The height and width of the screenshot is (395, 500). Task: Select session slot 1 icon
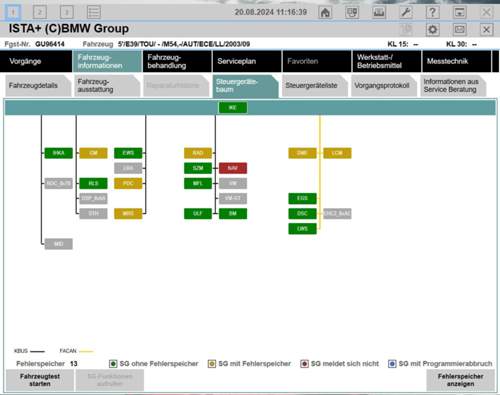[x=13, y=12]
